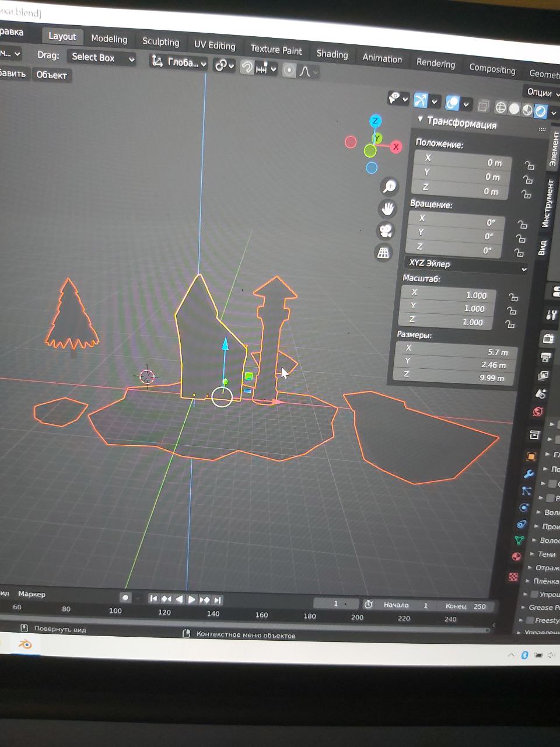Switch perspective/orthographic grid icon
The height and width of the screenshot is (747, 560).
pos(383,253)
